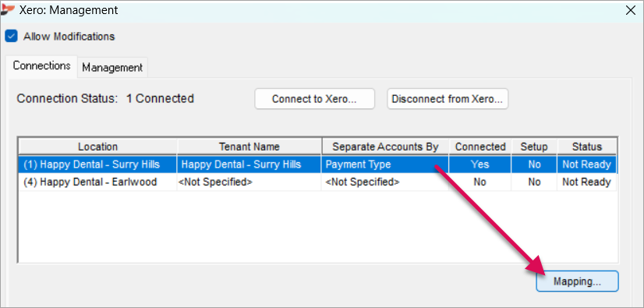Screen dimensions: 644x308
Task: Select the Happy Dental - Surry Hills location row
Action: point(317,165)
